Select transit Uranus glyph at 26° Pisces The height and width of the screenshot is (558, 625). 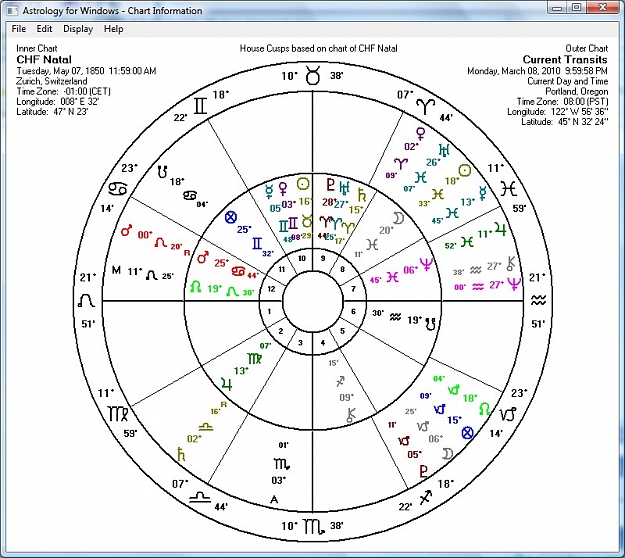point(444,150)
